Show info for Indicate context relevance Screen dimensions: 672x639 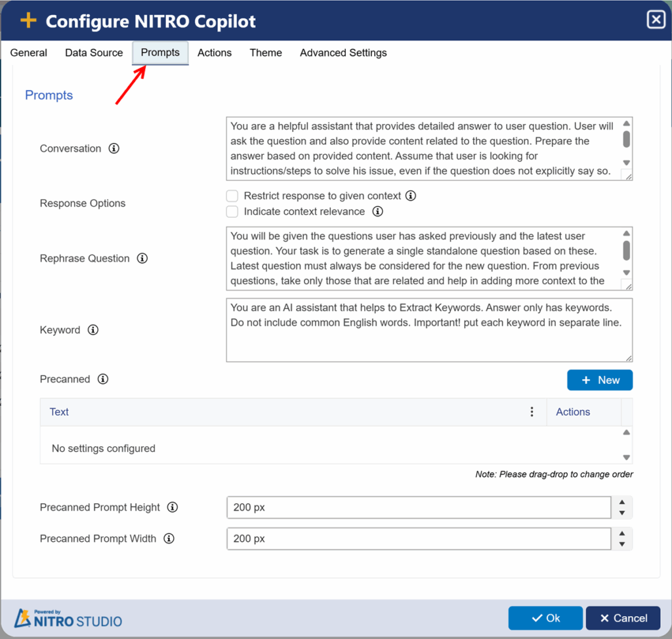coord(377,211)
